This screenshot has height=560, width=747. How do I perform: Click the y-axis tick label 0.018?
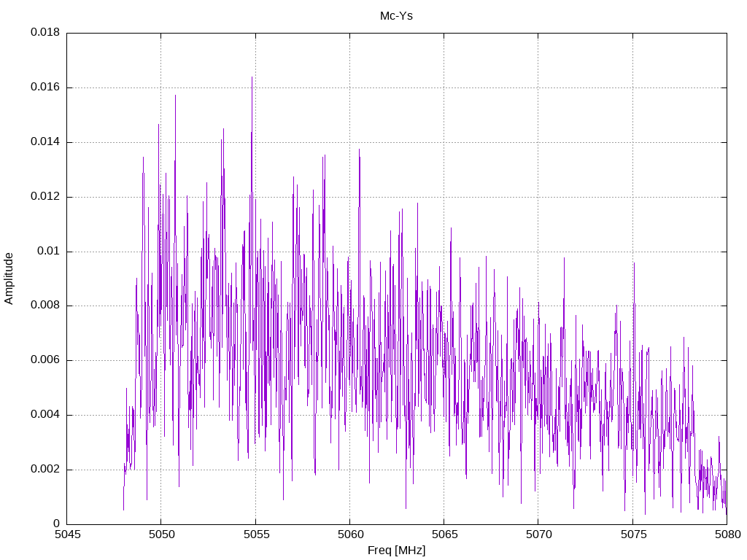(x=45, y=32)
